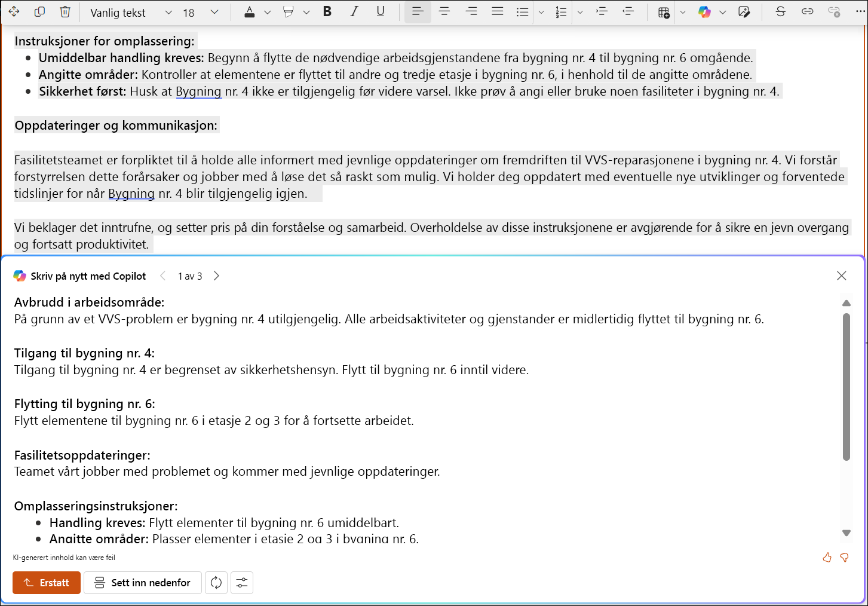Click 'Umiddelbar handling kreves:' bullet text

coord(122,58)
